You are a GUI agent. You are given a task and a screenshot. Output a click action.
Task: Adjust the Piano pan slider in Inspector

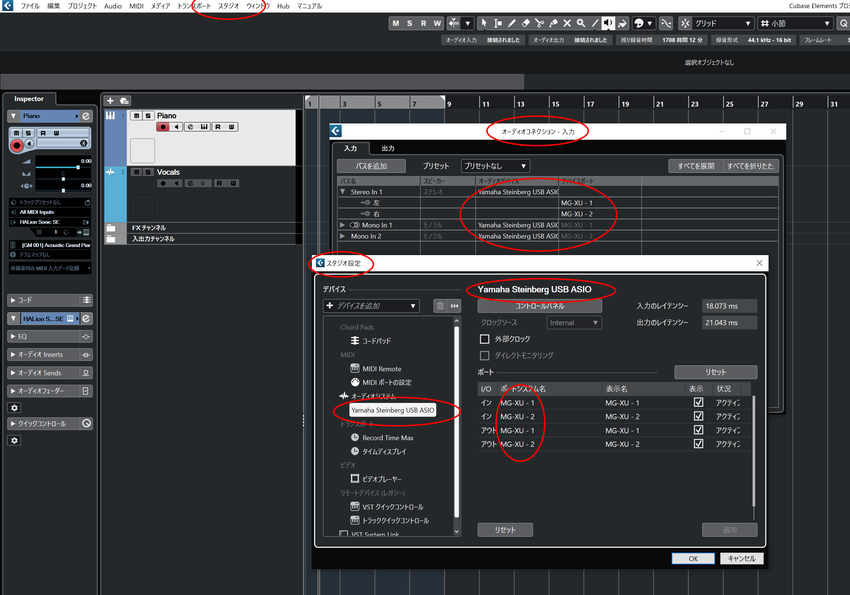63,179
